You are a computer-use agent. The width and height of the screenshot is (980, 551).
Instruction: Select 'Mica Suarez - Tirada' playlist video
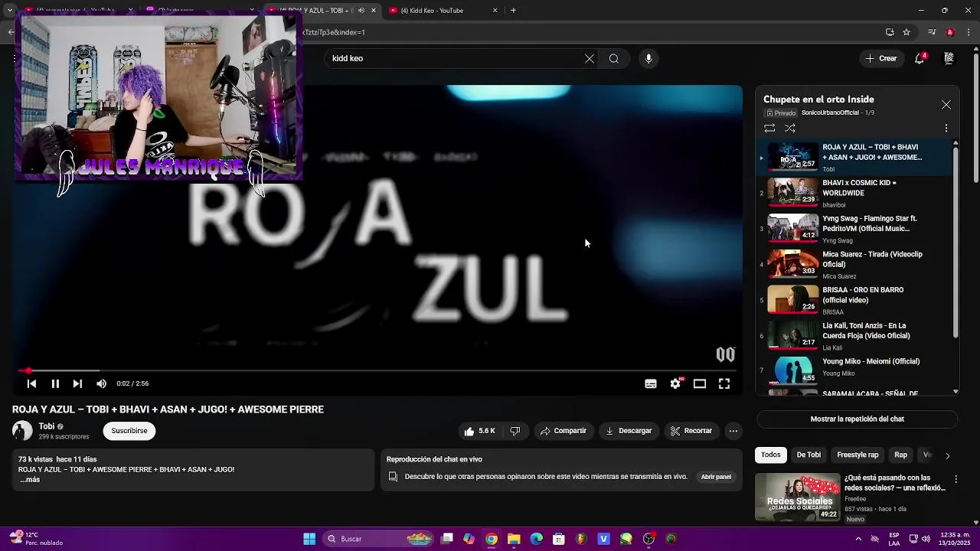854,265
